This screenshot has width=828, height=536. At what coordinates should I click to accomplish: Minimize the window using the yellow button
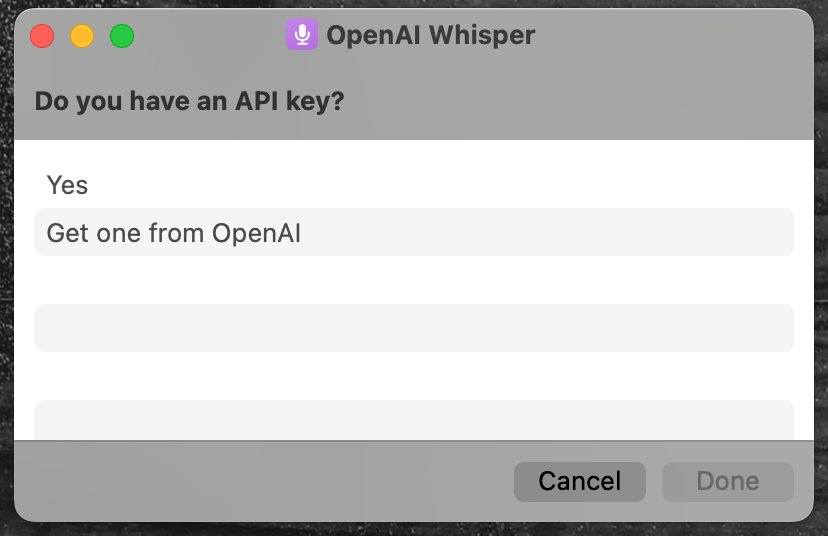[x=82, y=37]
